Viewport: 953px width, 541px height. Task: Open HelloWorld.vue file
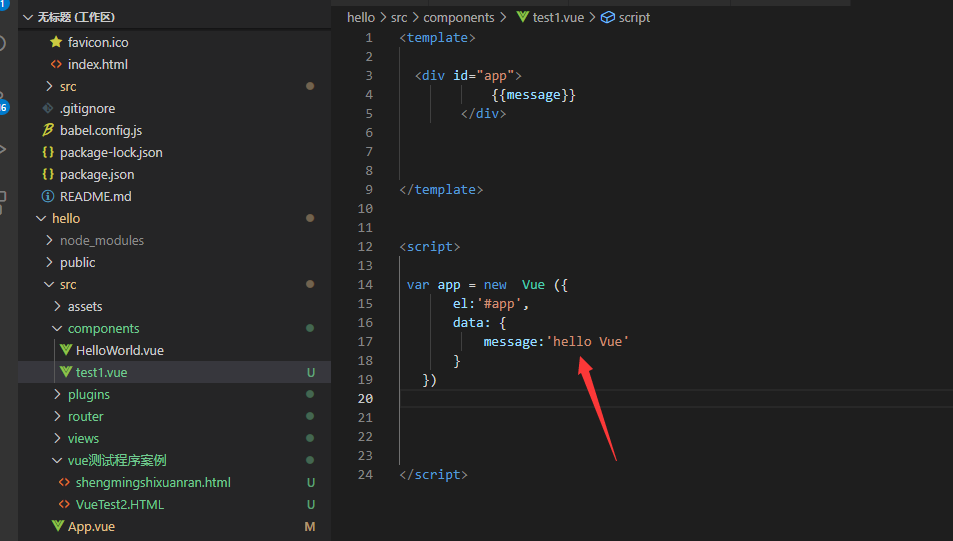click(x=120, y=351)
